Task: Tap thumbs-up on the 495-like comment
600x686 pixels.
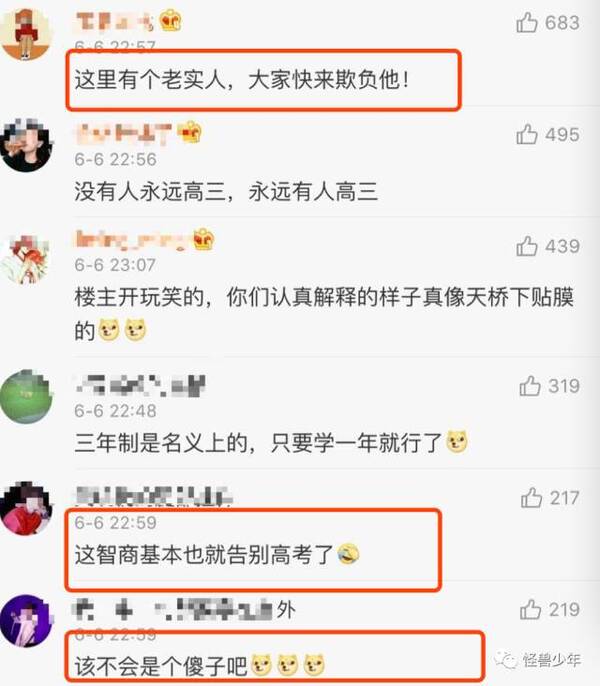Action: pyautogui.click(x=526, y=134)
